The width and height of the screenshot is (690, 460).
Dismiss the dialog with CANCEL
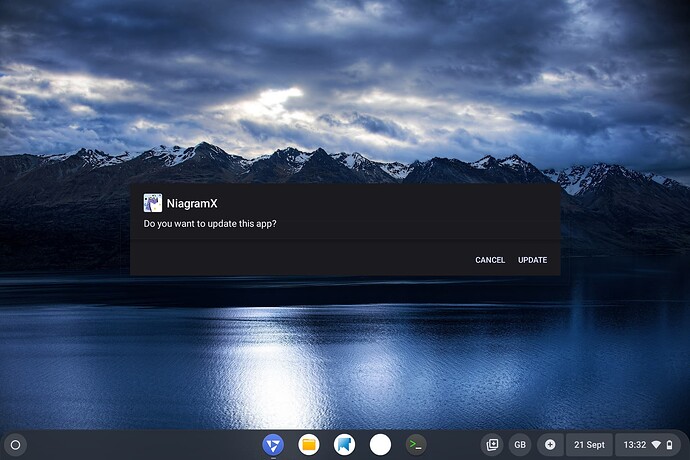[490, 260]
